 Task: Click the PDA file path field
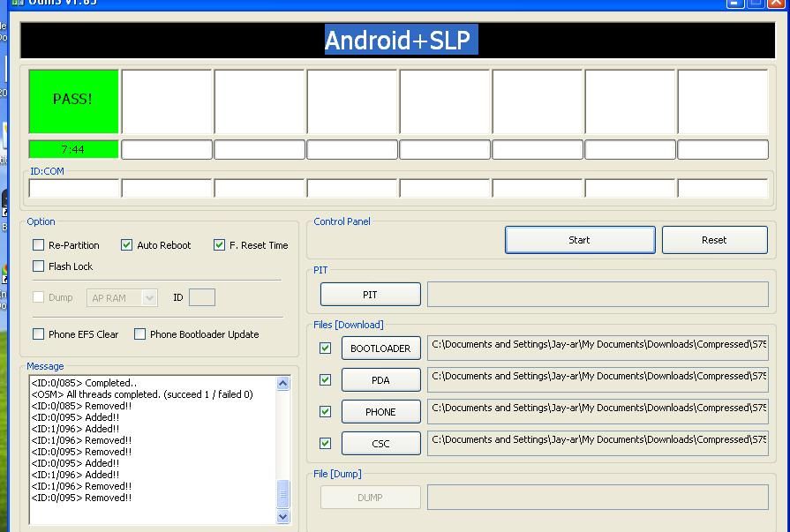point(598,380)
